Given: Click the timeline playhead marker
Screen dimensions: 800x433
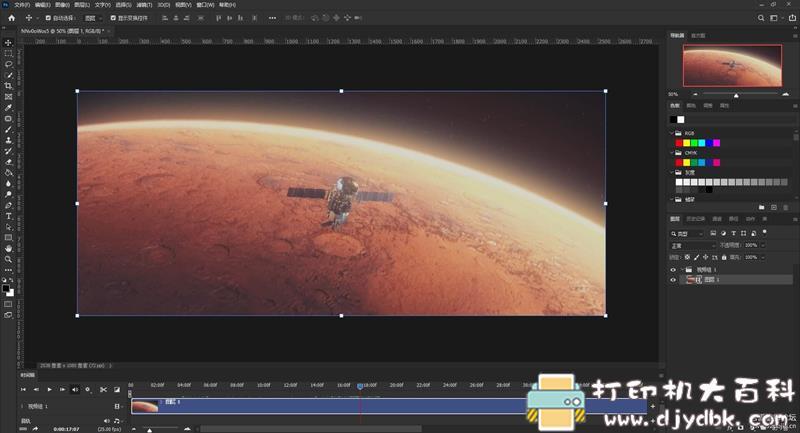Looking at the screenshot, I should [x=360, y=387].
